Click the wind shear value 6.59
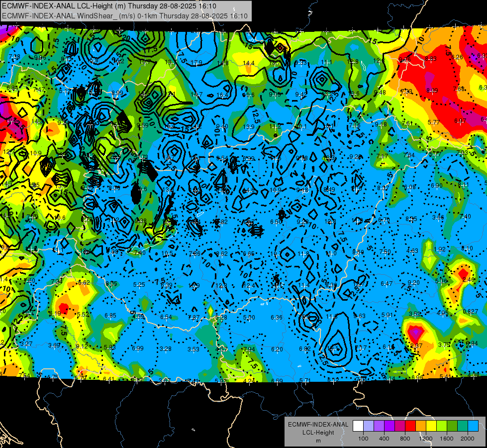The image size is (487, 448). 277,380
